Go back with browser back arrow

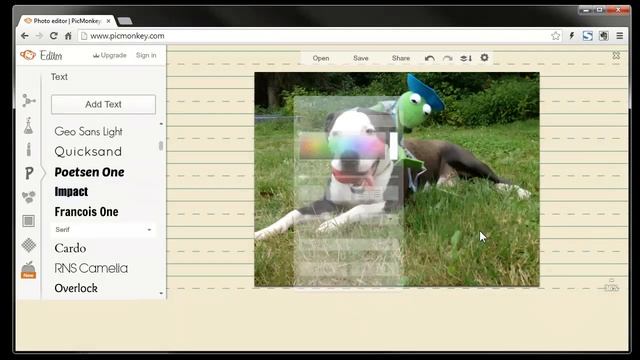point(24,36)
